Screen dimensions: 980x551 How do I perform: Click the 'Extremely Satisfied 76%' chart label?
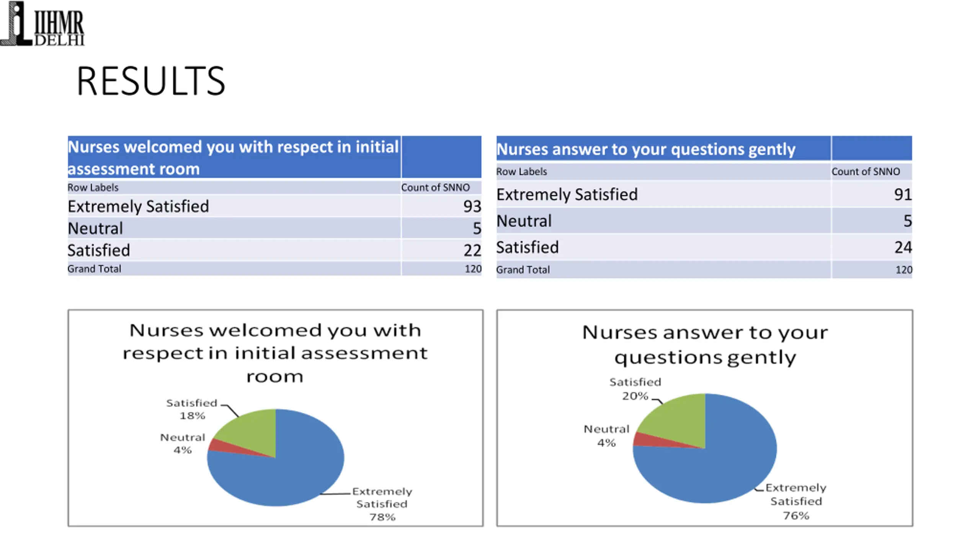pos(796,501)
